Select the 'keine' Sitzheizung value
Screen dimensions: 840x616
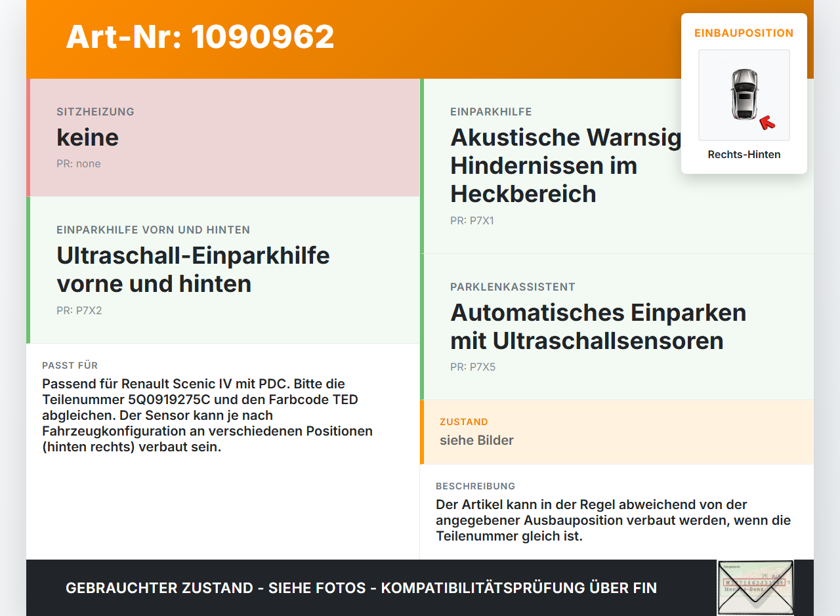88,137
